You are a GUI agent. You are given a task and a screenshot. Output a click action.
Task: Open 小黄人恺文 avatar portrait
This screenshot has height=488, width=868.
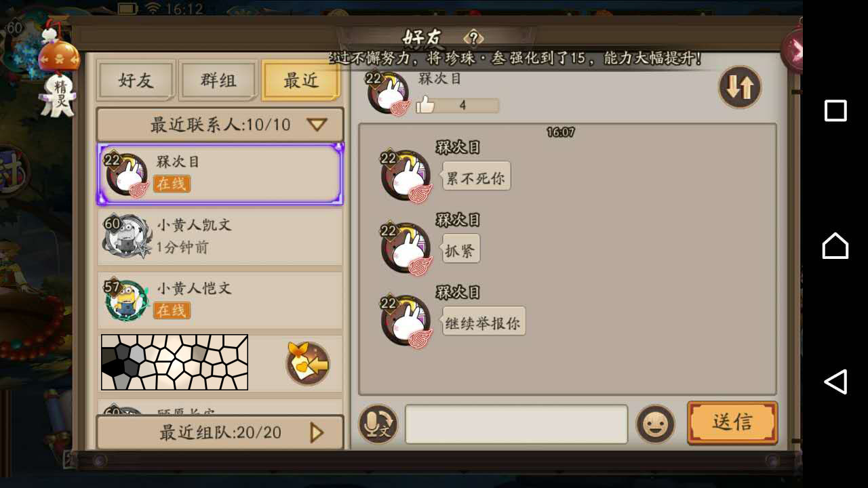[x=126, y=300]
